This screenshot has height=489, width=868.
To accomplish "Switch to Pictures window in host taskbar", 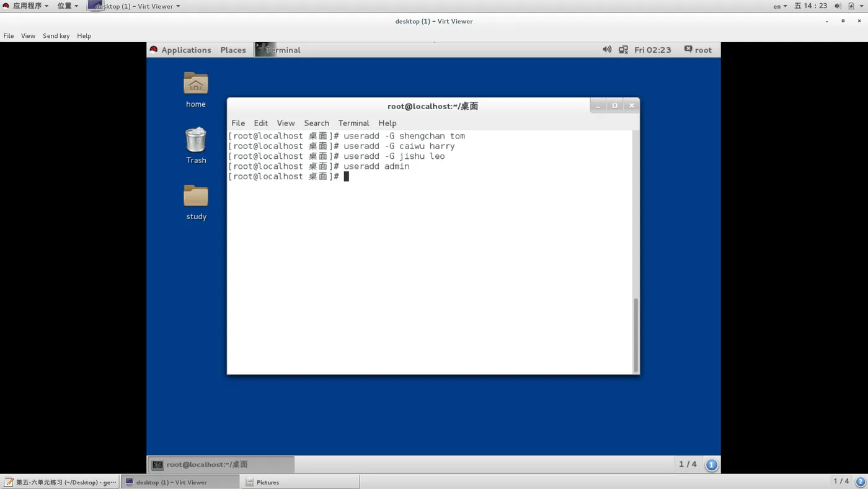I will tap(300, 482).
